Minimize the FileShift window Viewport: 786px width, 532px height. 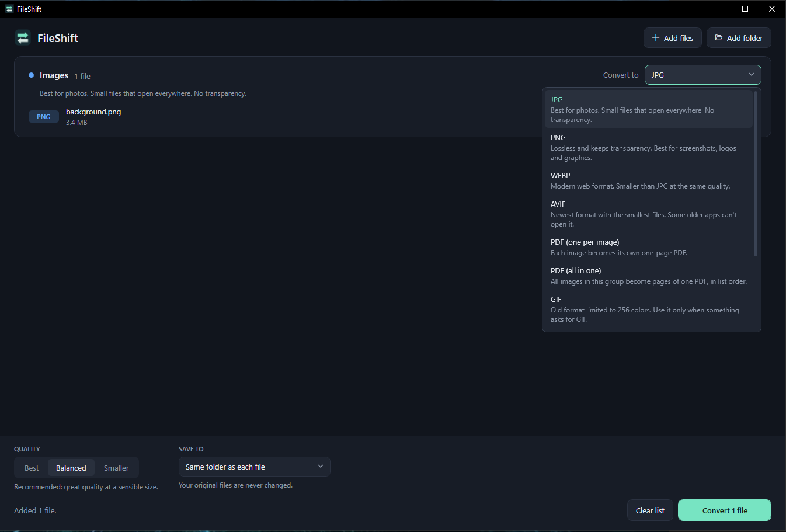(718, 9)
